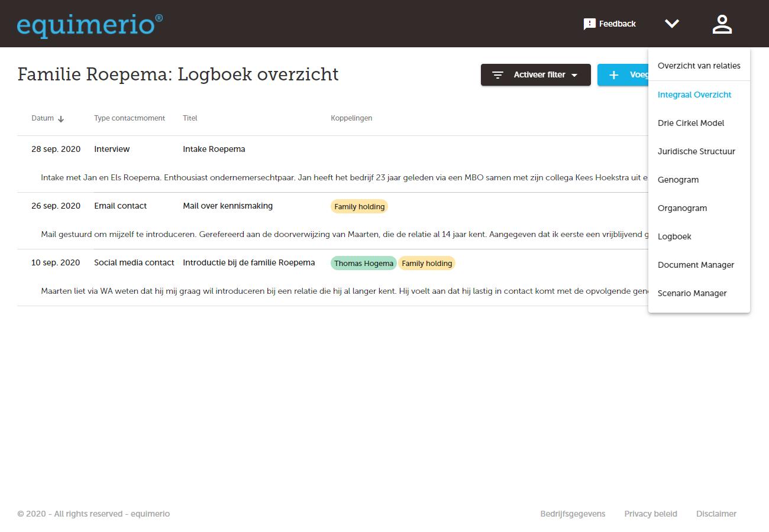
Task: Open Integraal Overzicht from menu
Action: click(x=694, y=95)
